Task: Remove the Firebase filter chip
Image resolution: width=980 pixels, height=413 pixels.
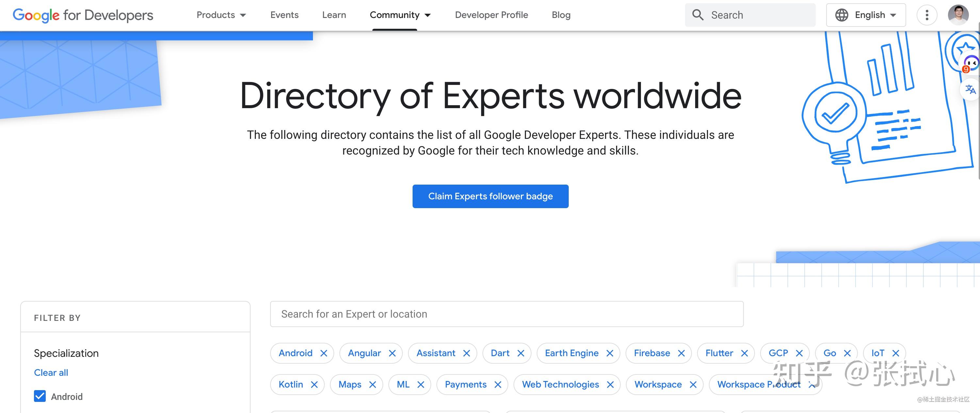Action: [681, 353]
